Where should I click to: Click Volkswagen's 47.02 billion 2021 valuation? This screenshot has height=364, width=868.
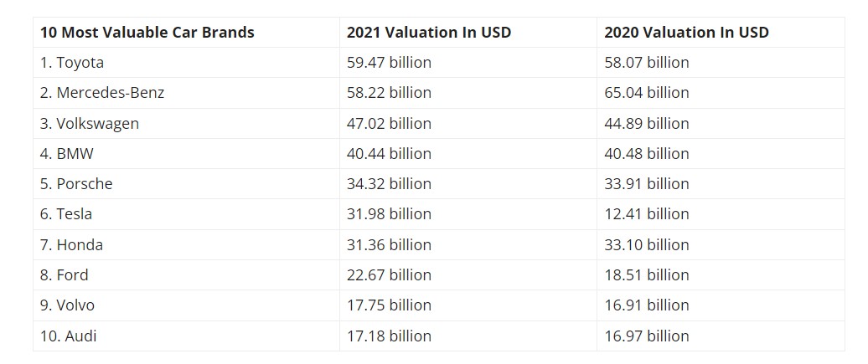(389, 124)
